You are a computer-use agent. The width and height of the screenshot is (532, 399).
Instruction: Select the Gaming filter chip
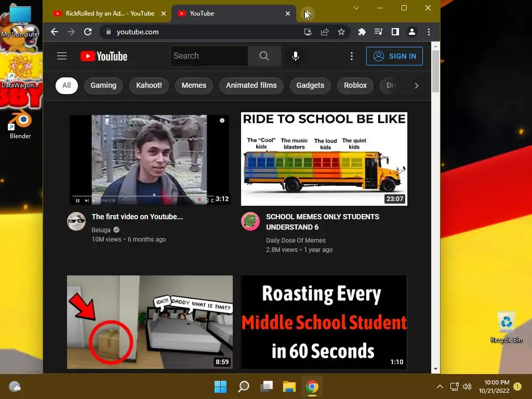(x=103, y=86)
